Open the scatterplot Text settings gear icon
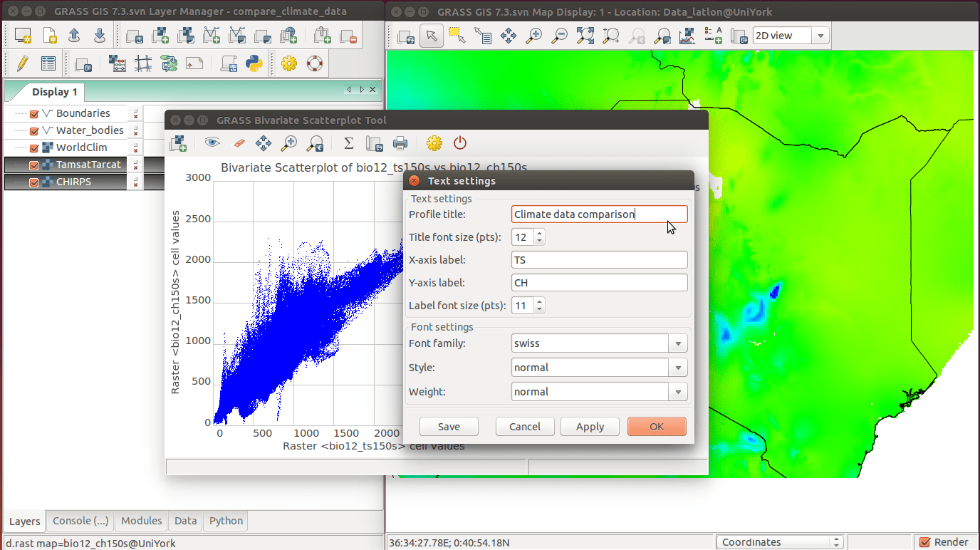This screenshot has height=550, width=980. pyautogui.click(x=433, y=142)
